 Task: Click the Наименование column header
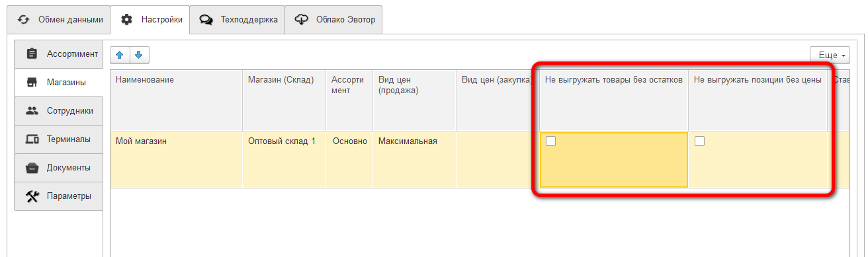click(176, 100)
